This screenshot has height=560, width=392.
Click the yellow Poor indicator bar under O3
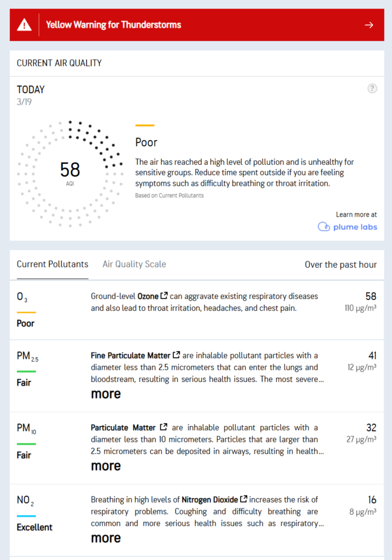26,312
